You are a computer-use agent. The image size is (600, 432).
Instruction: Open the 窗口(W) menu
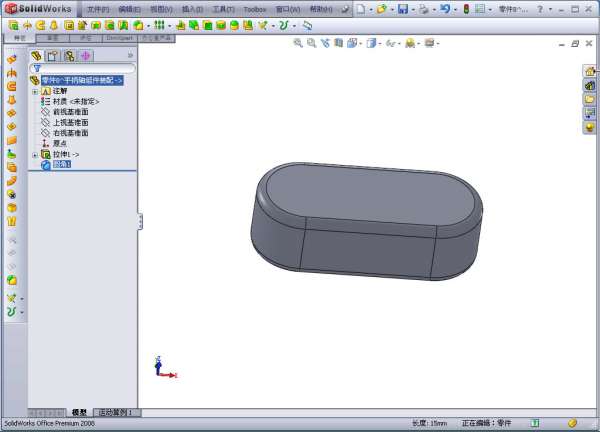288,9
